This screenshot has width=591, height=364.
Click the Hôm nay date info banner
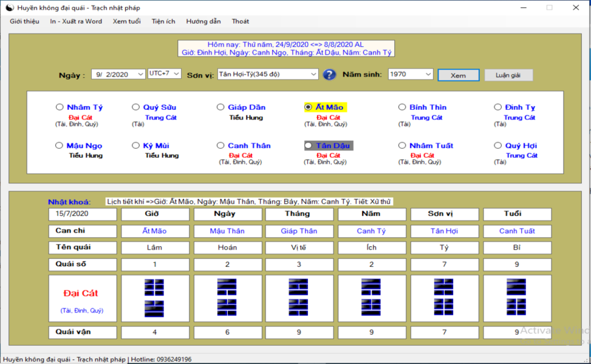point(286,49)
